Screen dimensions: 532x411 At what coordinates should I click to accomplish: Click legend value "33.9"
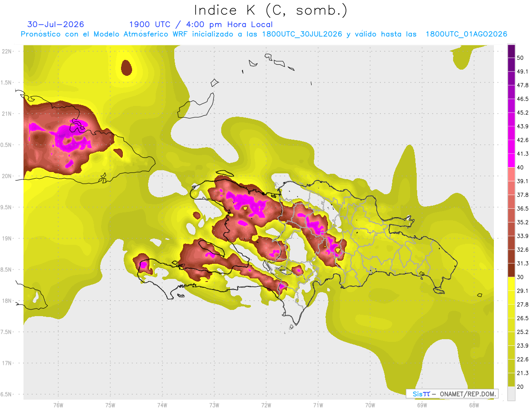pos(523,236)
